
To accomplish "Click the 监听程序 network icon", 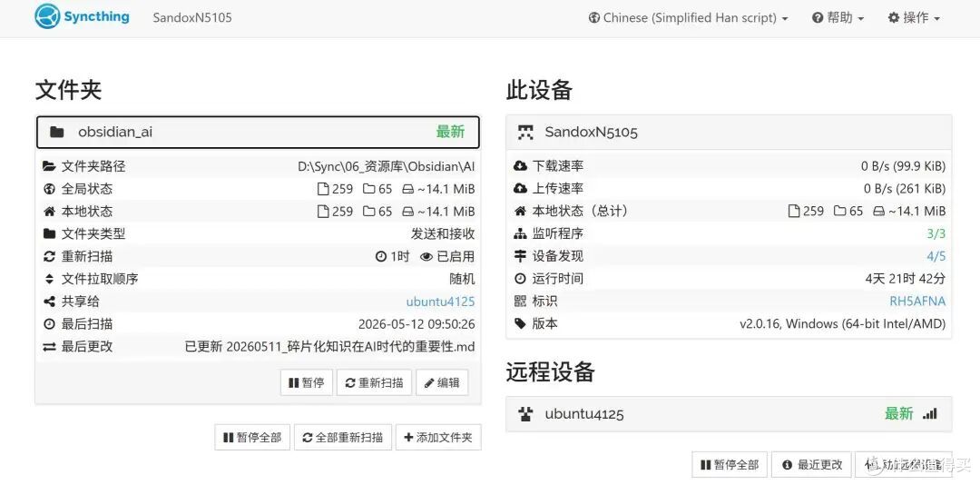I will point(520,234).
